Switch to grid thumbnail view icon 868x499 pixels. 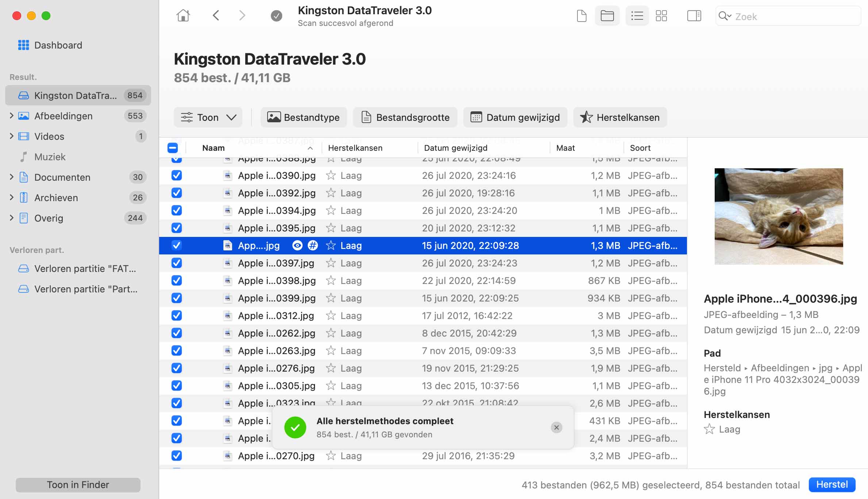[661, 16]
